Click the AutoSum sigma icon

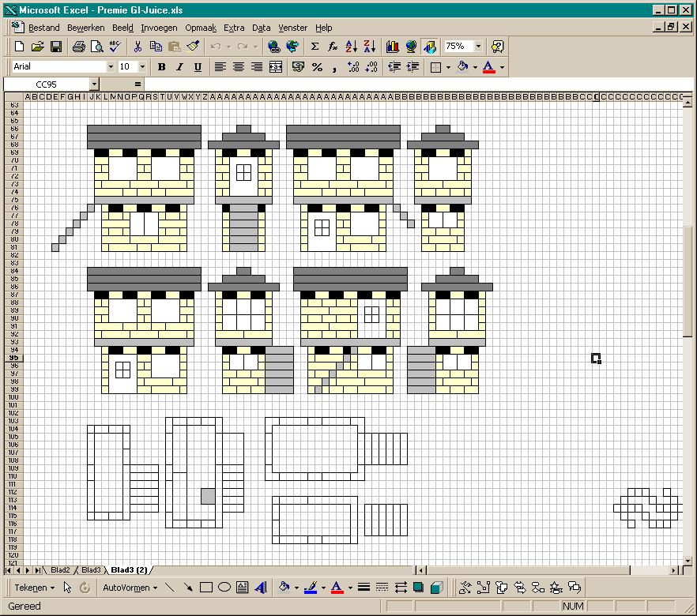click(315, 46)
